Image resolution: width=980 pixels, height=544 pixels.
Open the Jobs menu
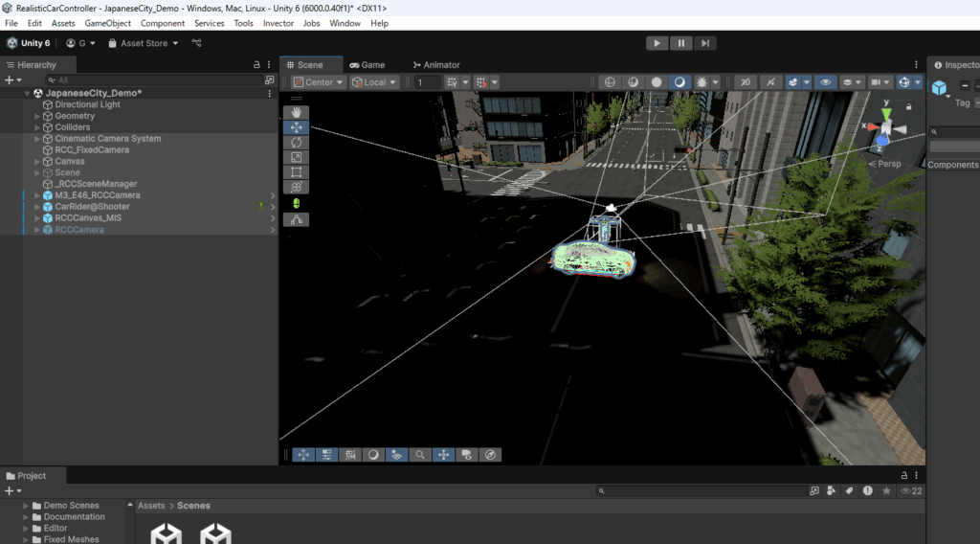click(x=311, y=23)
